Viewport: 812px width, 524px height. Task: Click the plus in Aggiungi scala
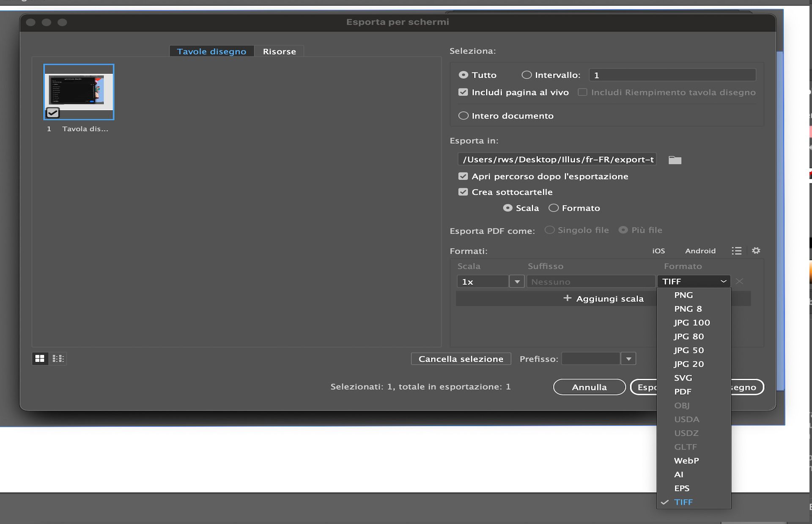tap(567, 298)
